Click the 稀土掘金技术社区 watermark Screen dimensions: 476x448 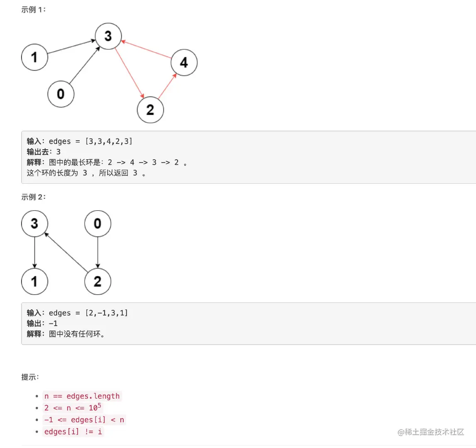(431, 432)
